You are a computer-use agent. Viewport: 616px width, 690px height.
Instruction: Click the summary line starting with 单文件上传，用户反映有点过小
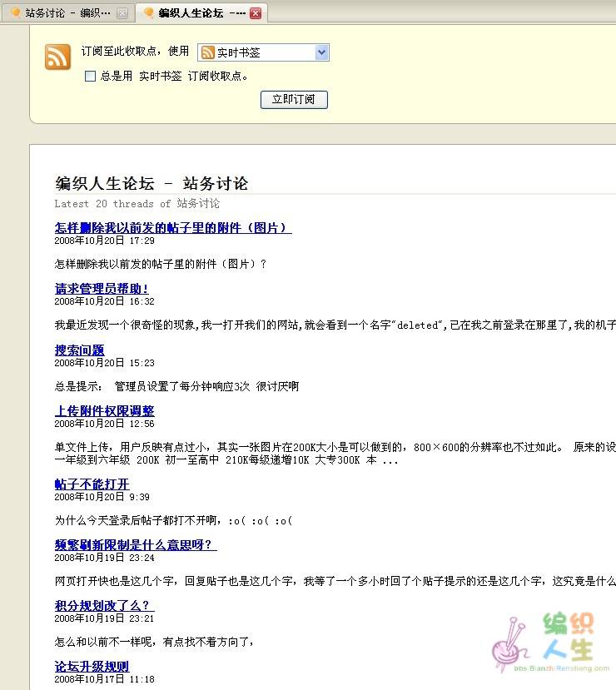[335, 447]
